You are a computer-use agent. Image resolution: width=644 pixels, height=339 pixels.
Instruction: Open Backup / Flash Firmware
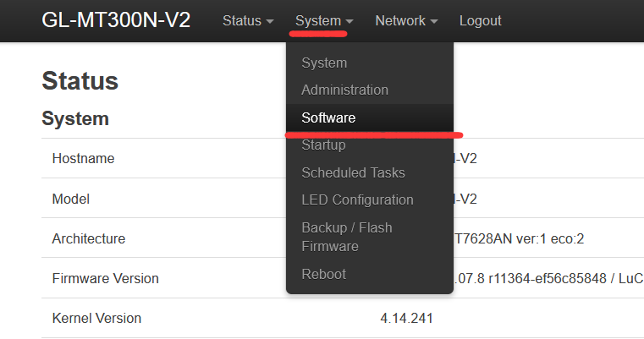(x=347, y=237)
